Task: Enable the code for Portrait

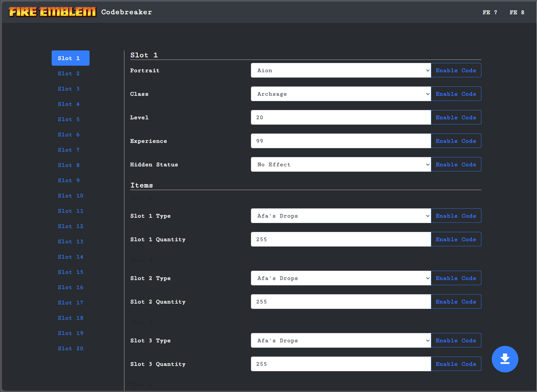Action: point(456,70)
